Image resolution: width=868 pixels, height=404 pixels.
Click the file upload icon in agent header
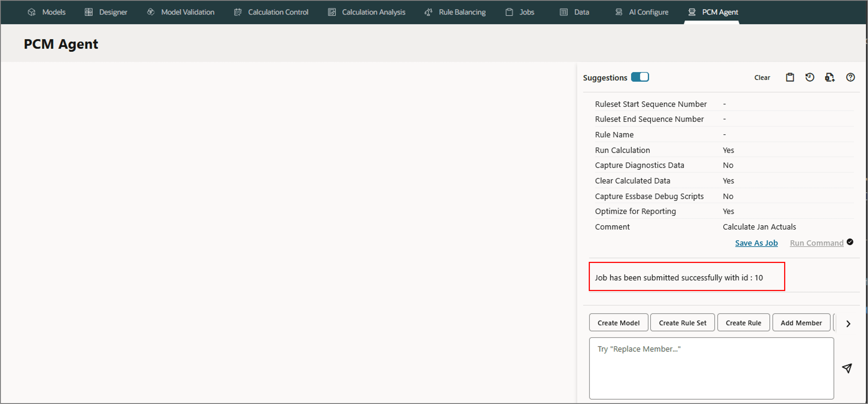click(x=830, y=77)
